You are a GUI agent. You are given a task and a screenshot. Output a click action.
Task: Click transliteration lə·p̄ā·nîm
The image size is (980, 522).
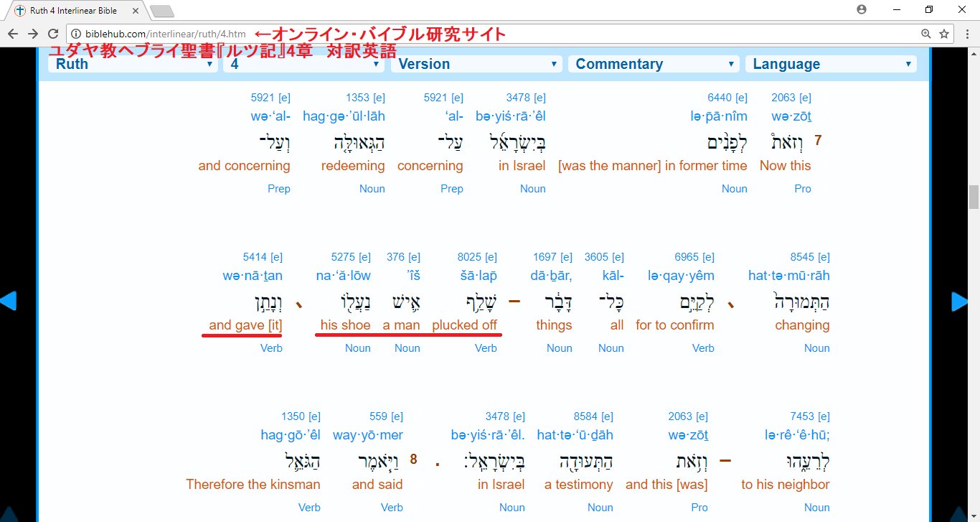pos(718,116)
